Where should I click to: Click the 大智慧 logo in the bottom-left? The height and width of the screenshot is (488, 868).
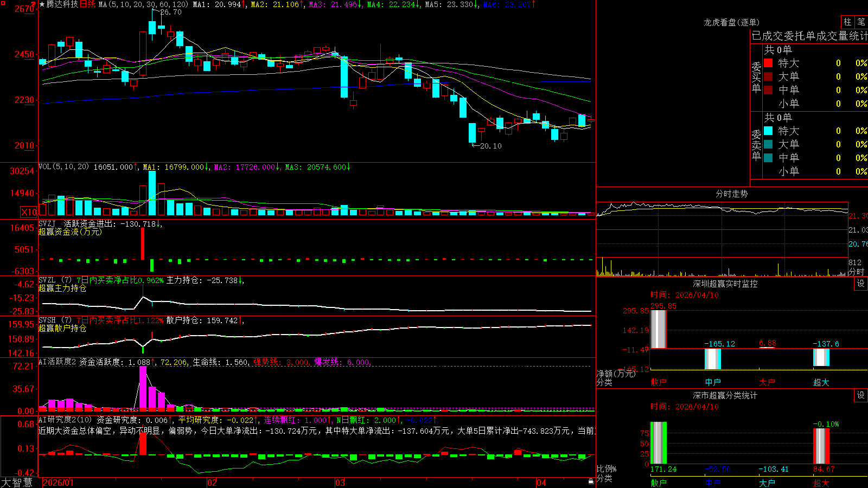(x=17, y=483)
